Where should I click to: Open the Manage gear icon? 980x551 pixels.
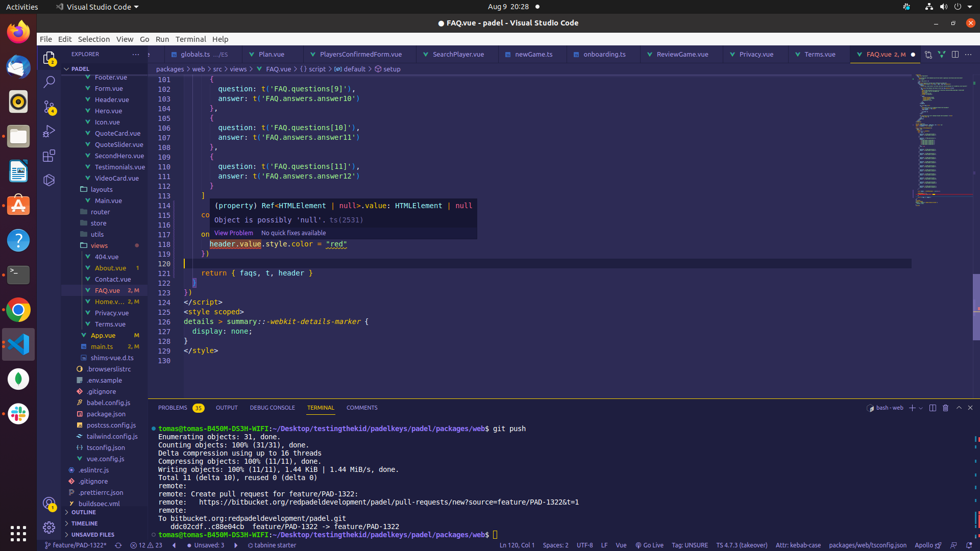[49, 527]
